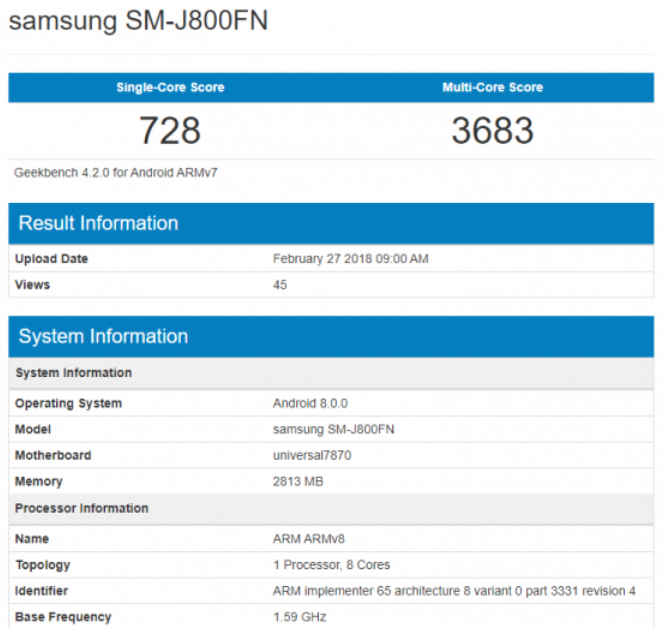Click the memory value 2813 MB
The height and width of the screenshot is (629, 669).
point(298,482)
